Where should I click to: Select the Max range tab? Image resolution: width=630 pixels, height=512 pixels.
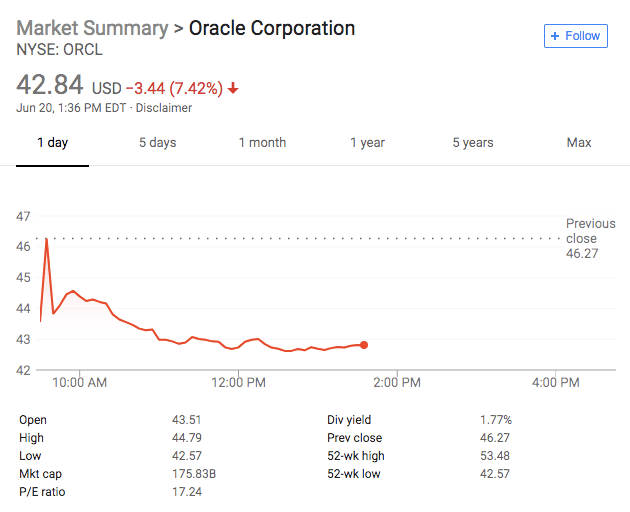[x=579, y=143]
